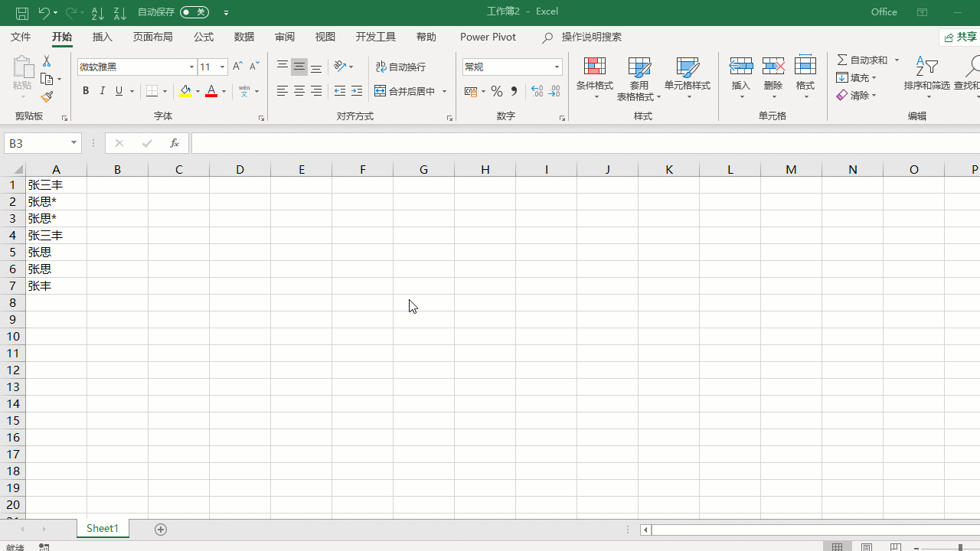Image resolution: width=980 pixels, height=551 pixels.
Task: Toggle italic formatting
Action: point(103,91)
